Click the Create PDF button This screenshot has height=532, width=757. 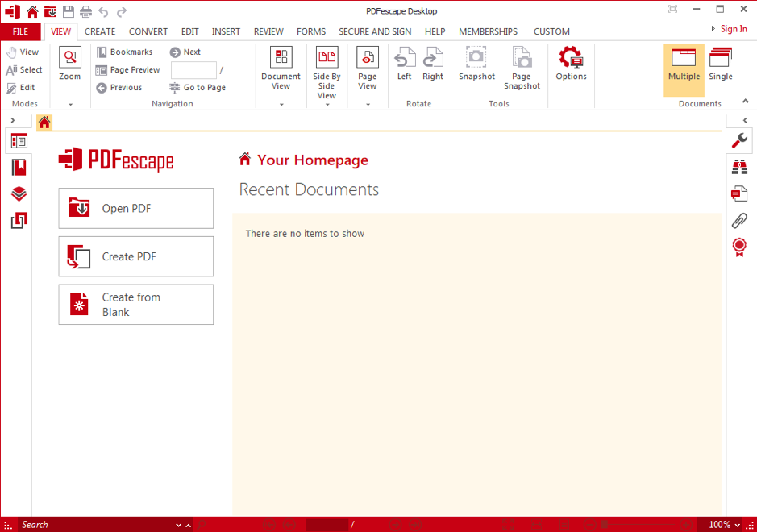pos(136,256)
